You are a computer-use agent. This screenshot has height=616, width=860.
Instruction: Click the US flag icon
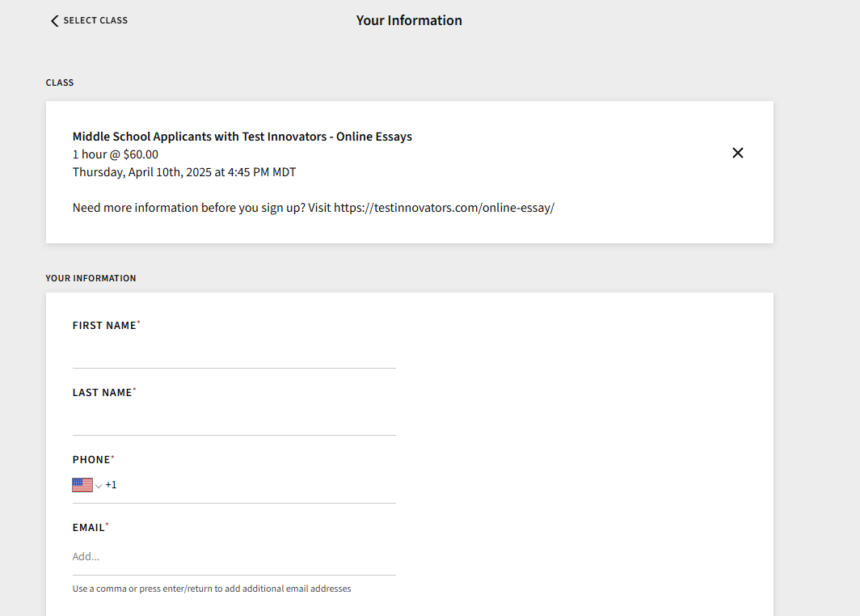pos(82,485)
